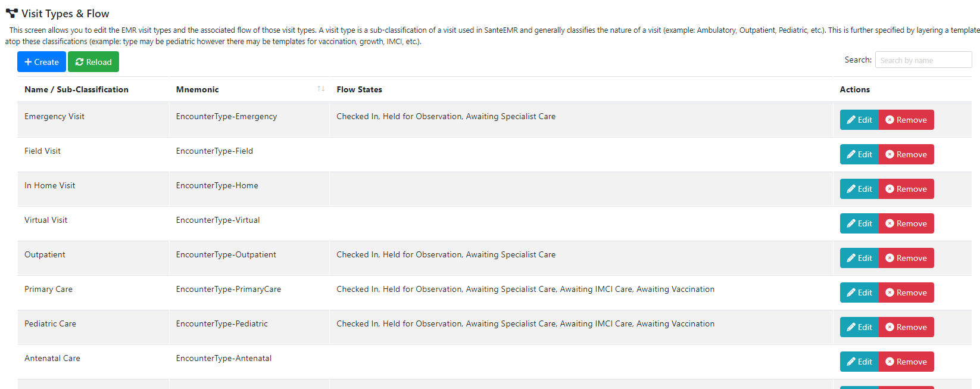Edit the Antenatal Care visit type

[x=859, y=362]
